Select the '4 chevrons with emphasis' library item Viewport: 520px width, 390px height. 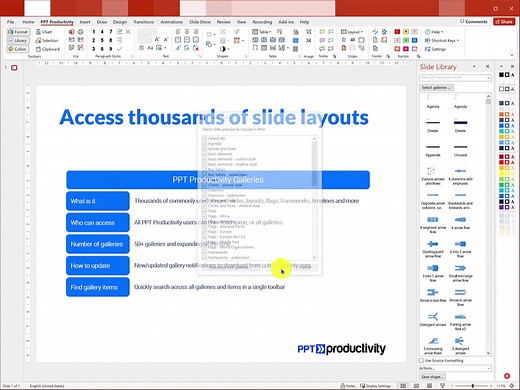pyautogui.click(x=460, y=176)
